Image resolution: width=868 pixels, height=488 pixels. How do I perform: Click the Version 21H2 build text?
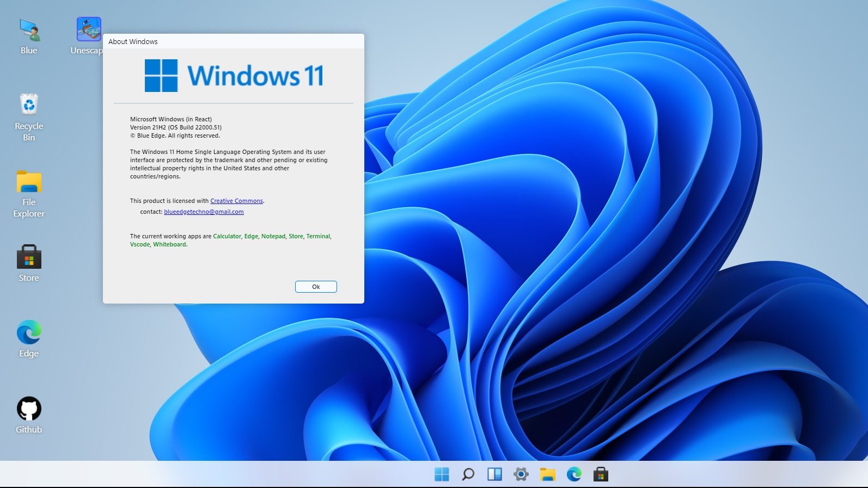click(x=176, y=127)
